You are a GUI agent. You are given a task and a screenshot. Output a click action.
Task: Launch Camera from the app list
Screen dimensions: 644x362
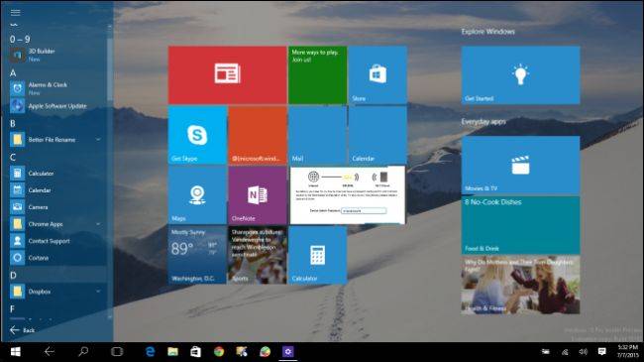(57, 207)
